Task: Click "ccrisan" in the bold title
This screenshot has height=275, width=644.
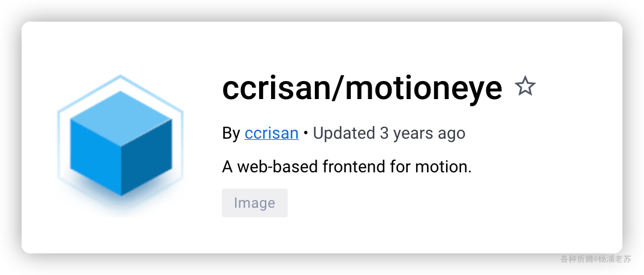Action: point(274,88)
